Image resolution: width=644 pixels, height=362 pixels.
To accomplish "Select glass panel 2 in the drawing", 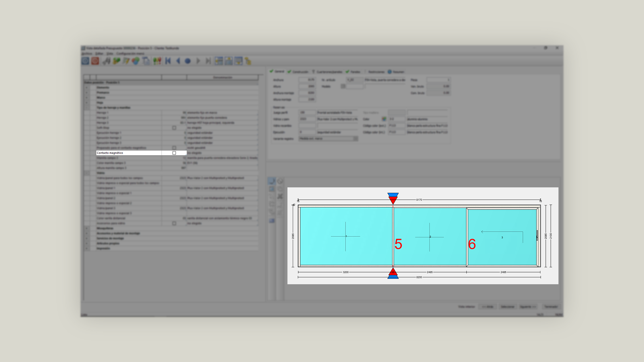I will tap(430, 237).
